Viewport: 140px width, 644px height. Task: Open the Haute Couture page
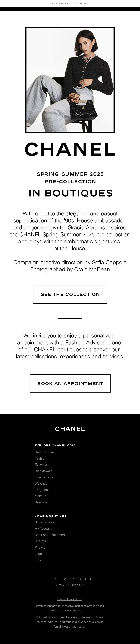(45, 452)
